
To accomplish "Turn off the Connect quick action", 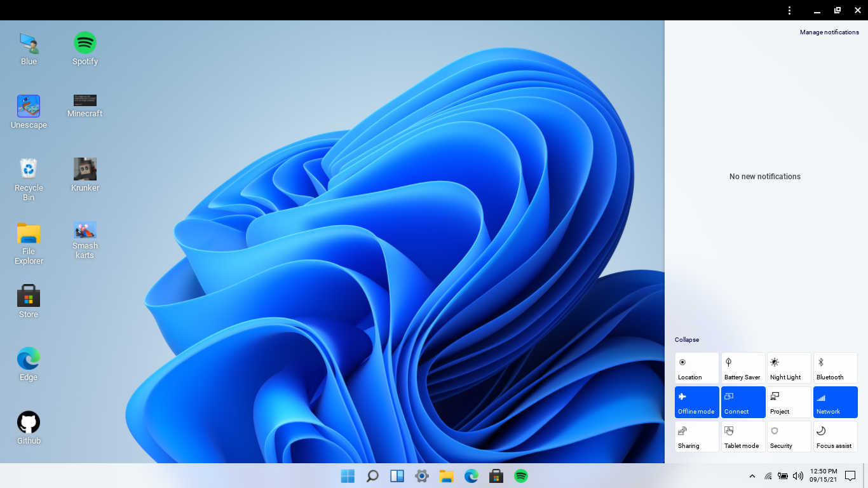I will coord(743,402).
